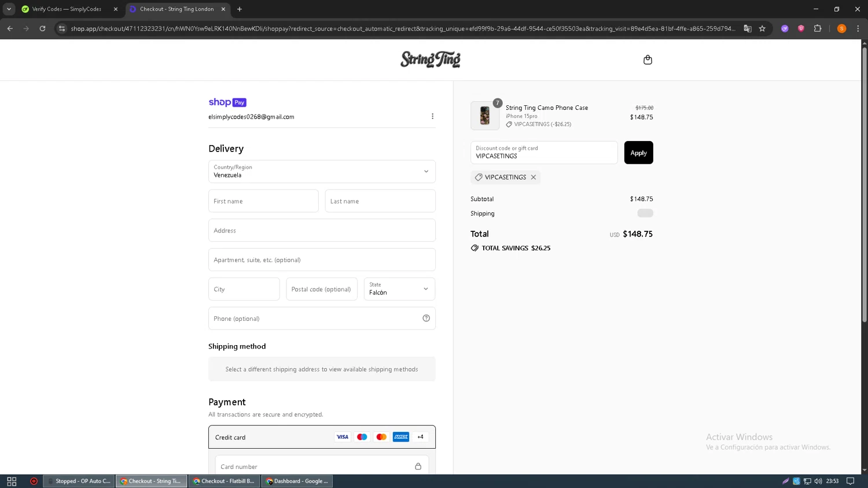This screenshot has height=488, width=868.
Task: Close the Checkout String Ting tab
Action: coord(223,9)
